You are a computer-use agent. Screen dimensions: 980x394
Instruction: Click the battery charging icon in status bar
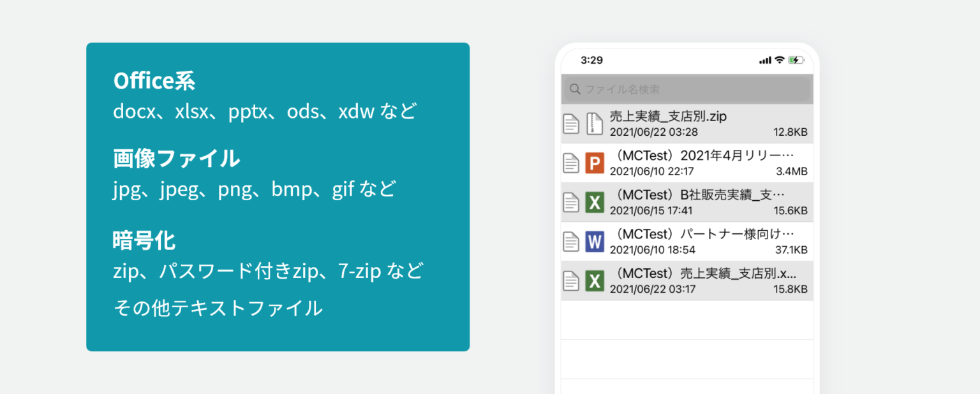tap(796, 60)
